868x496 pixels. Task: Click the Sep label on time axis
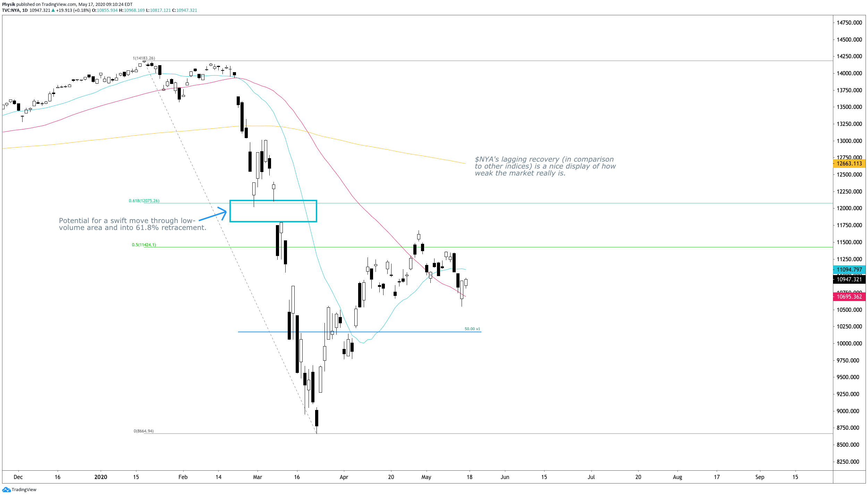(760, 477)
